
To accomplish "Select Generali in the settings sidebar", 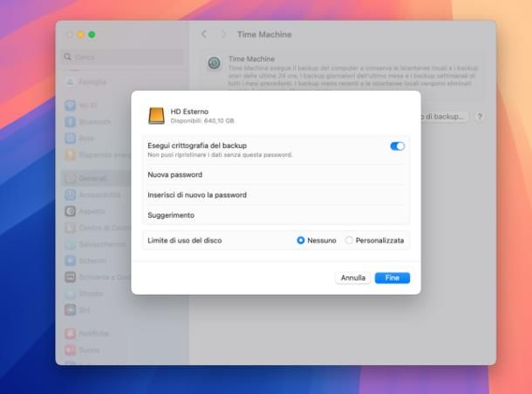I will pyautogui.click(x=97, y=179).
